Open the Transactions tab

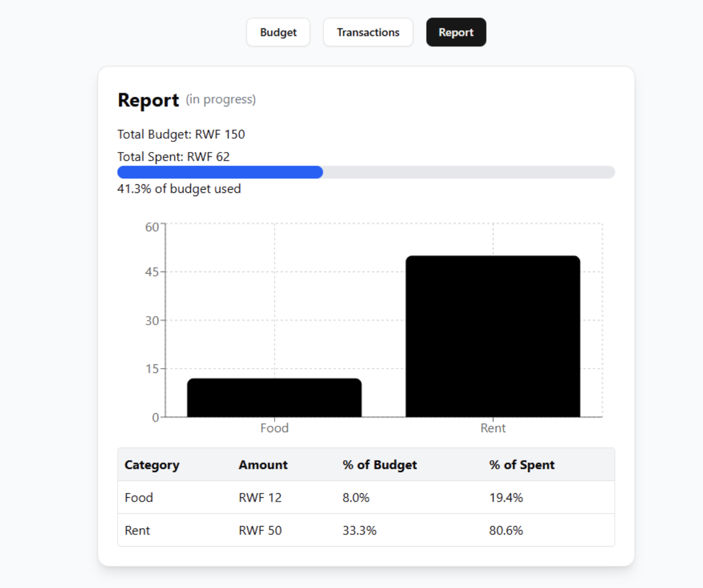click(368, 32)
